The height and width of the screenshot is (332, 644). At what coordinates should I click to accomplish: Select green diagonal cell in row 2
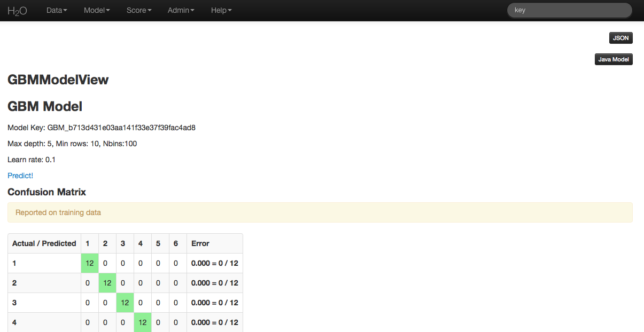pos(107,283)
